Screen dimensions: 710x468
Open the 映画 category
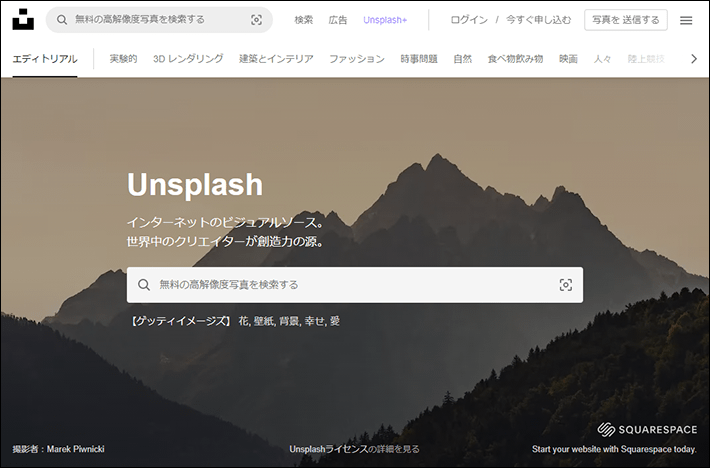pyautogui.click(x=568, y=59)
